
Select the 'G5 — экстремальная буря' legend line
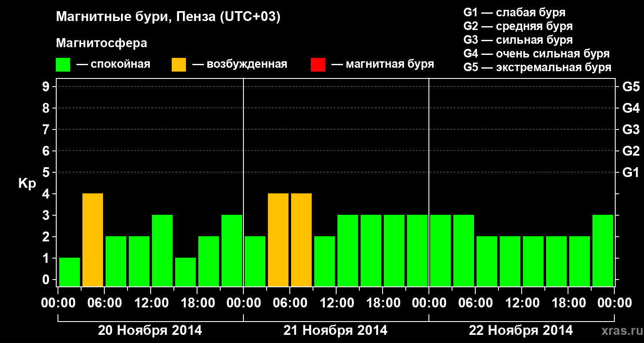[538, 67]
